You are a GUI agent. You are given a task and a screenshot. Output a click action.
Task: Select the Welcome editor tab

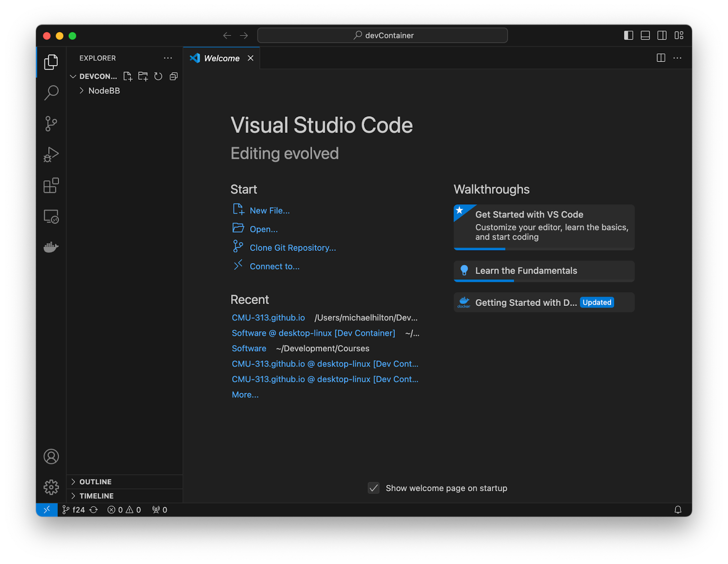222,58
